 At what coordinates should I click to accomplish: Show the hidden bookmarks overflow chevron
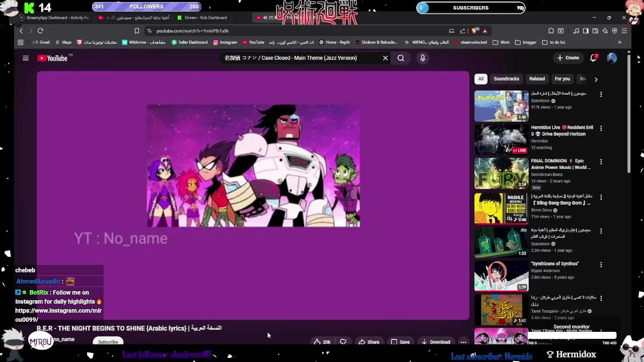click(620, 43)
